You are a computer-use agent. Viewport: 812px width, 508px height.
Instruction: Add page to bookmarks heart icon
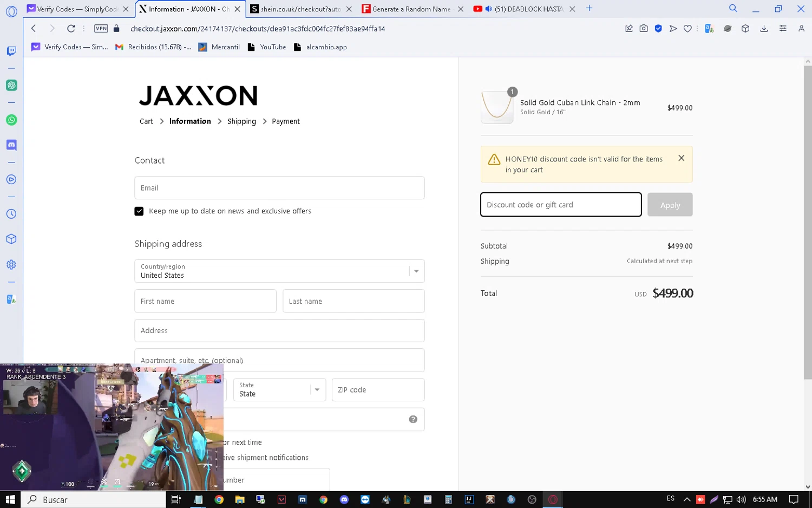[687, 29]
